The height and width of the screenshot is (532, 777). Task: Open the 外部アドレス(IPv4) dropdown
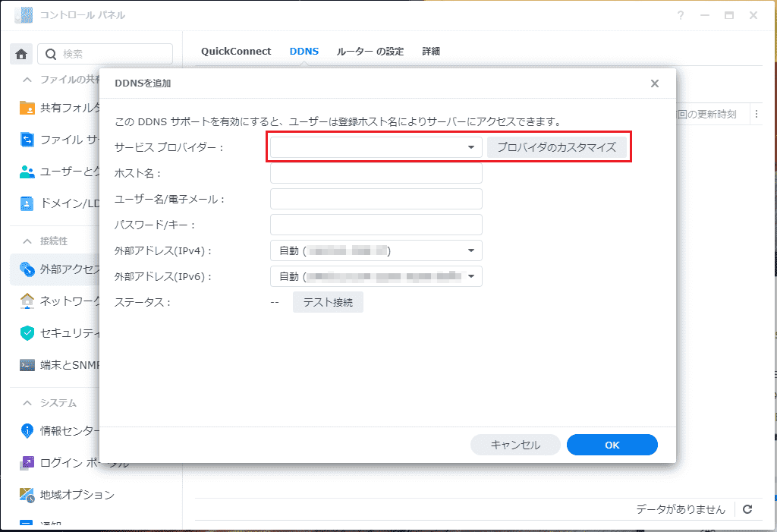point(376,250)
